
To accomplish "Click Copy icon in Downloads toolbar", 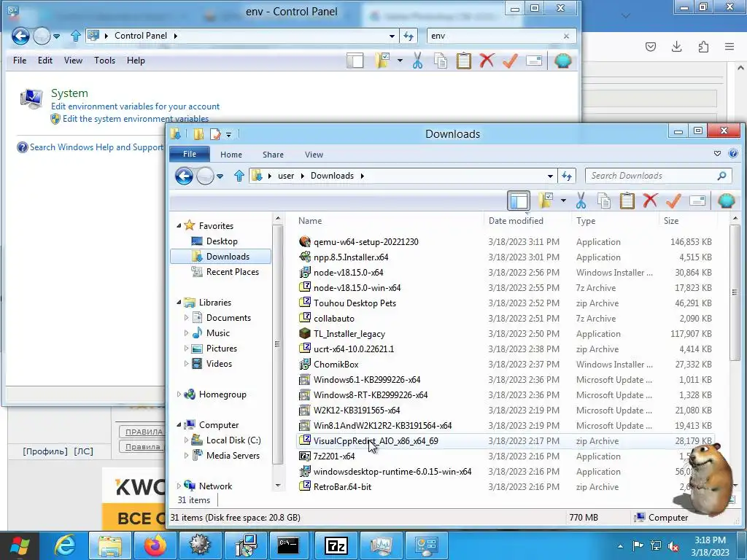I will (604, 201).
